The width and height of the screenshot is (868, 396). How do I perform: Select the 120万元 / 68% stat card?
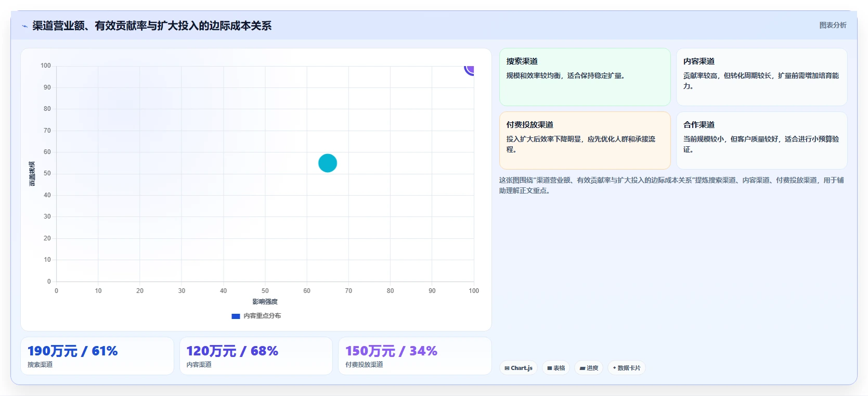click(256, 356)
